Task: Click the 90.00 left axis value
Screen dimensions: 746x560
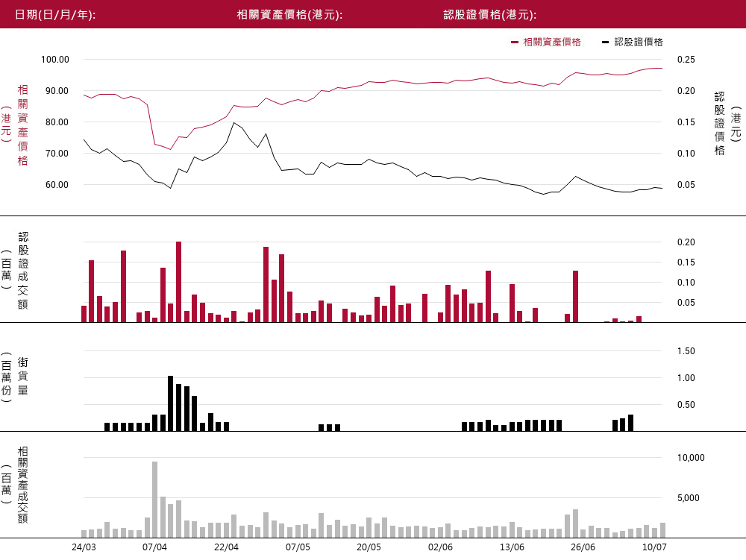Action: tap(57, 91)
